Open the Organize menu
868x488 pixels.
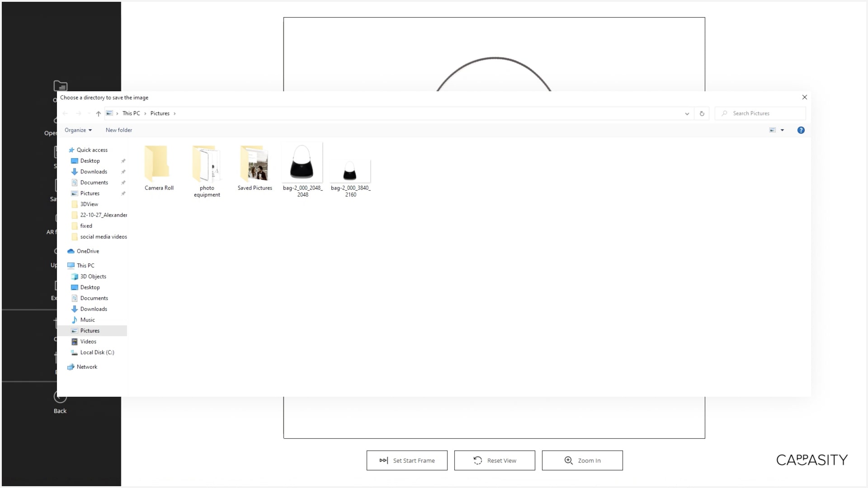tap(78, 130)
